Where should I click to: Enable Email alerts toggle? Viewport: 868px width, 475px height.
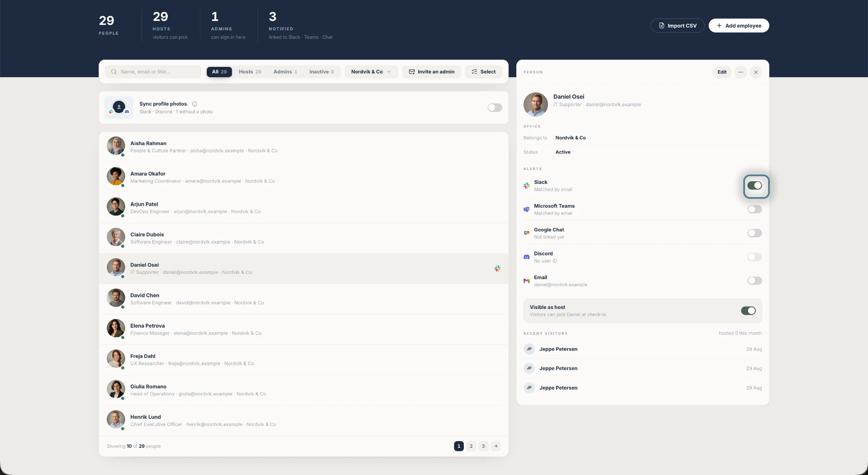[755, 281]
